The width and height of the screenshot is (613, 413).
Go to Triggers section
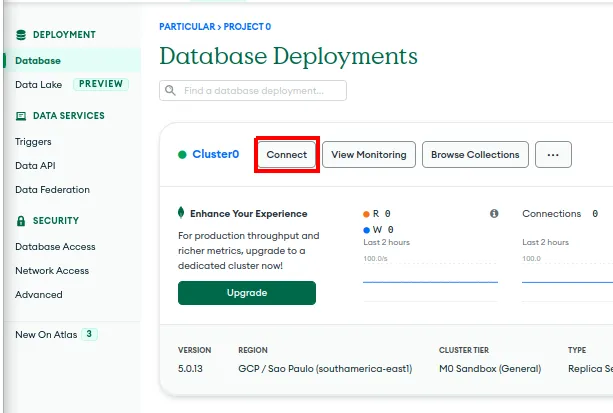33,142
